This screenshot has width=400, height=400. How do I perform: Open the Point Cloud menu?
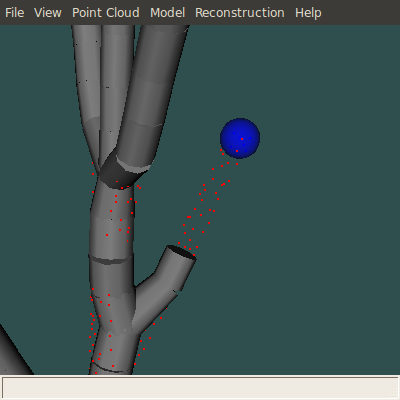coord(106,13)
